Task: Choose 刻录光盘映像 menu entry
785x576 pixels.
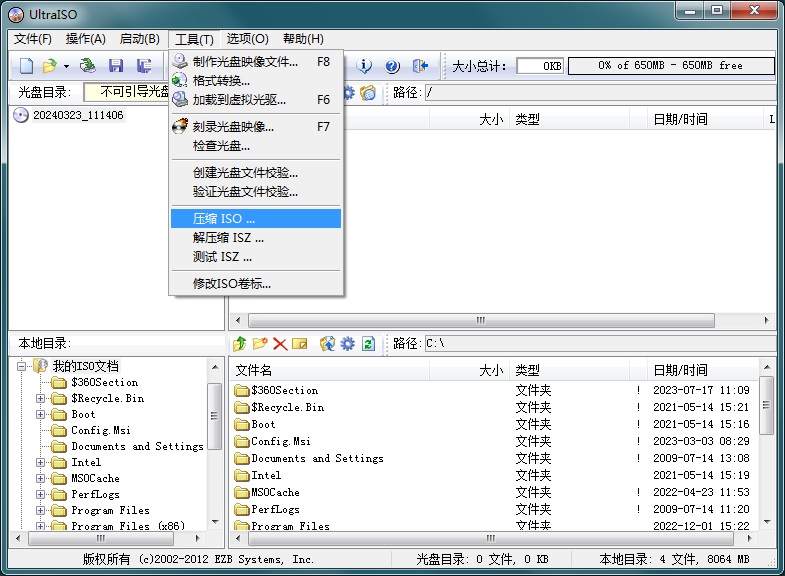Action: point(256,127)
